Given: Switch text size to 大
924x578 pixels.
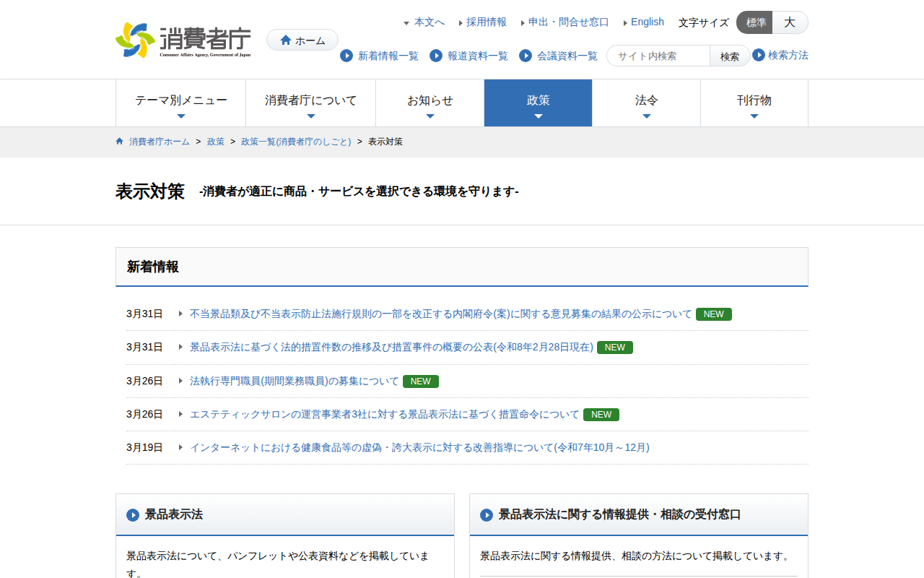Looking at the screenshot, I should (790, 22).
